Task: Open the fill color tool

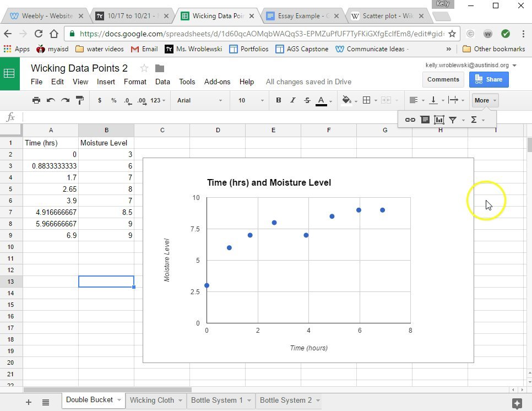Action: point(347,100)
